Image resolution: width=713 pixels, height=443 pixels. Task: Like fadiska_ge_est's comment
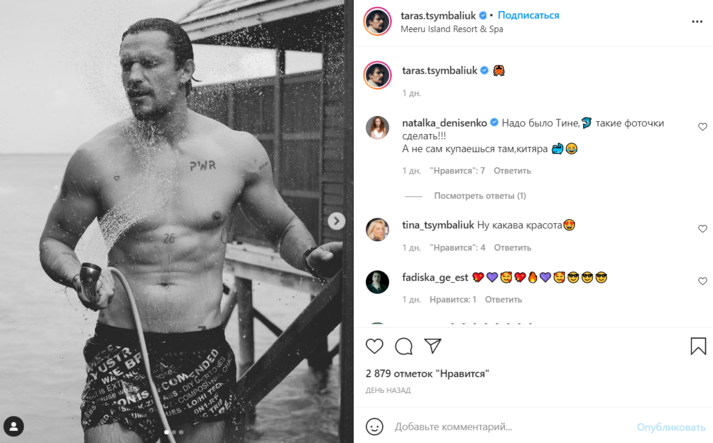click(x=702, y=281)
